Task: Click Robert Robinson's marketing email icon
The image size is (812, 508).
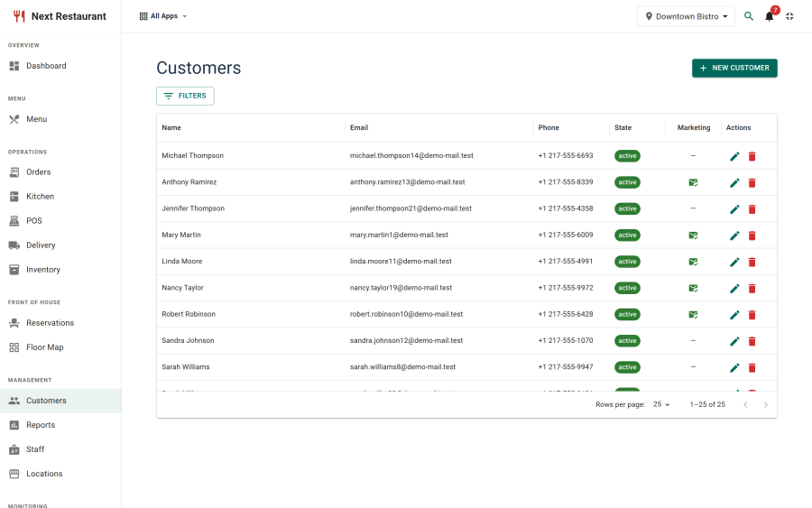Action: coord(693,314)
